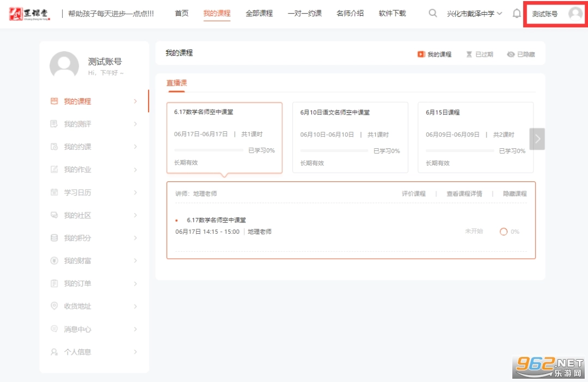Viewport: 588px width, 382px height.
Task: Click the 收货地址 location pin icon
Action: click(54, 306)
